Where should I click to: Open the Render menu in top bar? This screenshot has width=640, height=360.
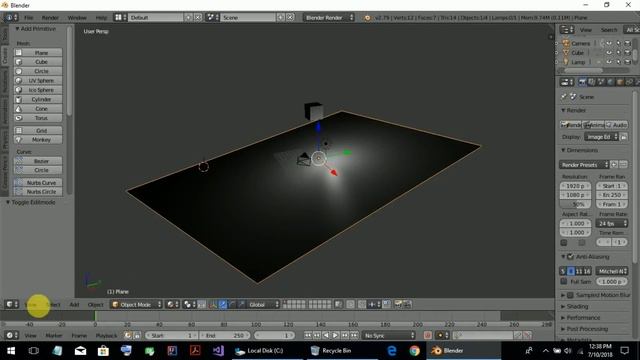coord(50,18)
